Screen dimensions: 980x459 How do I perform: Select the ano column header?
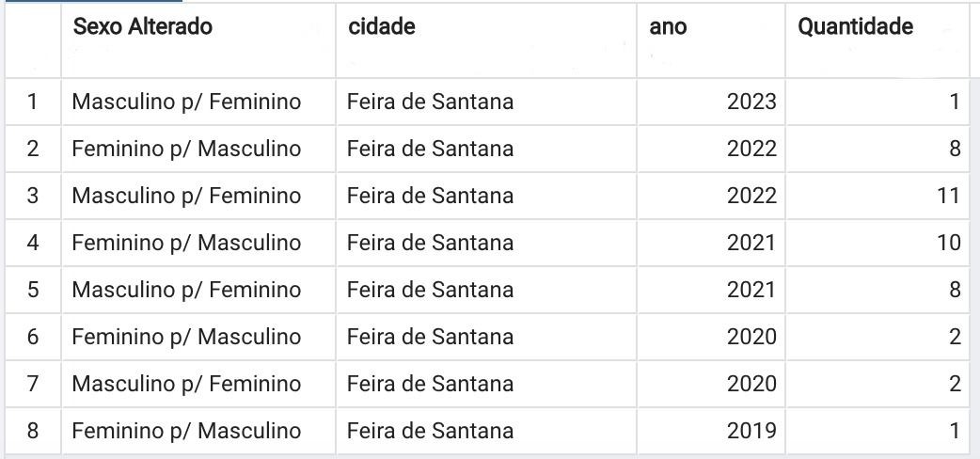pos(711,40)
